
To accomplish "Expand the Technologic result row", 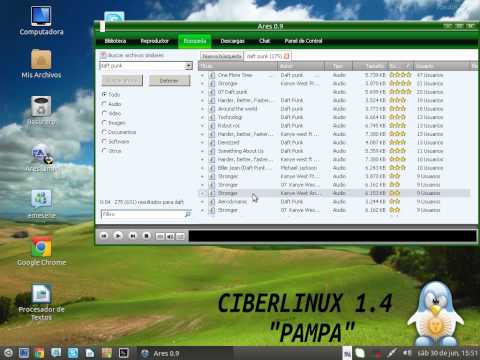I will tap(202, 117).
